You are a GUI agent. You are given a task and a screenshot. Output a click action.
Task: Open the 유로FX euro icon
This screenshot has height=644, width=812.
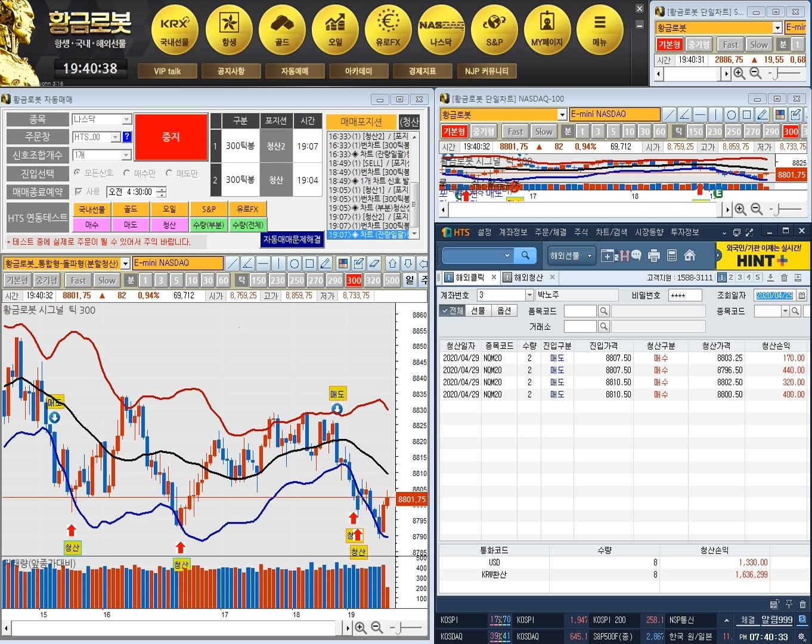388,30
